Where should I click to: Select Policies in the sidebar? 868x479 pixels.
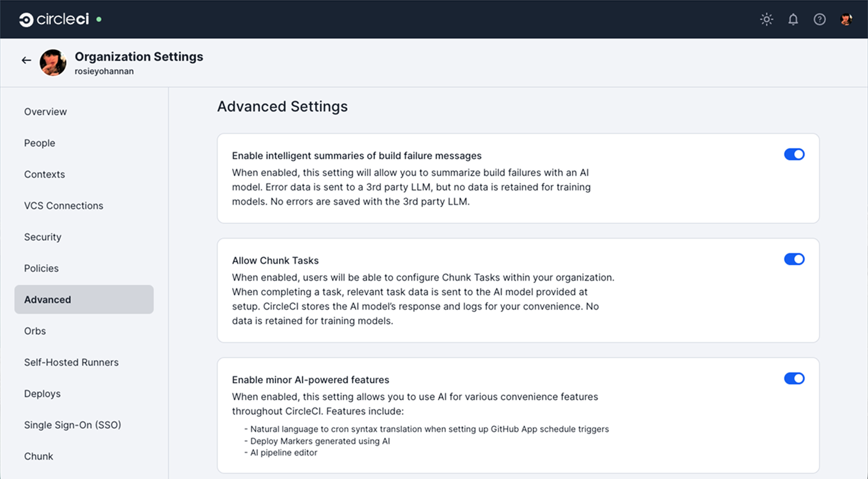point(41,268)
